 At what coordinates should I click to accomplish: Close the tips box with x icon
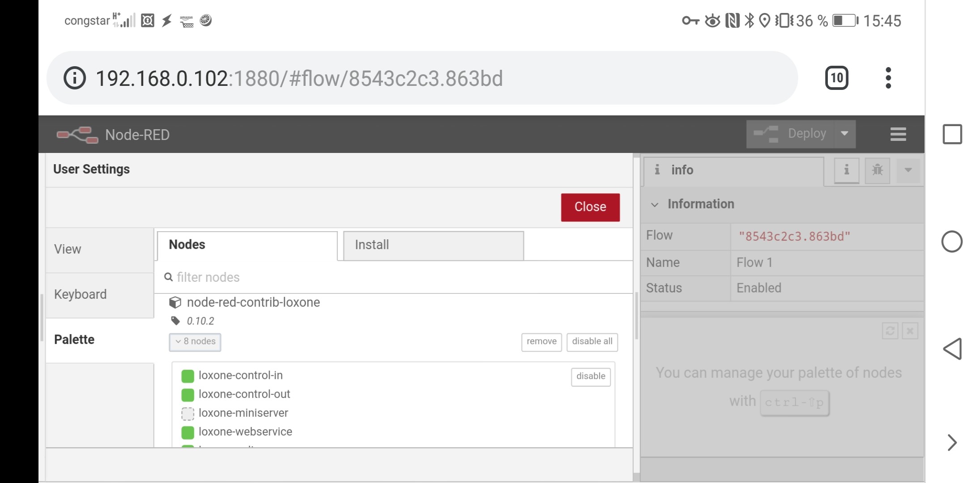910,331
